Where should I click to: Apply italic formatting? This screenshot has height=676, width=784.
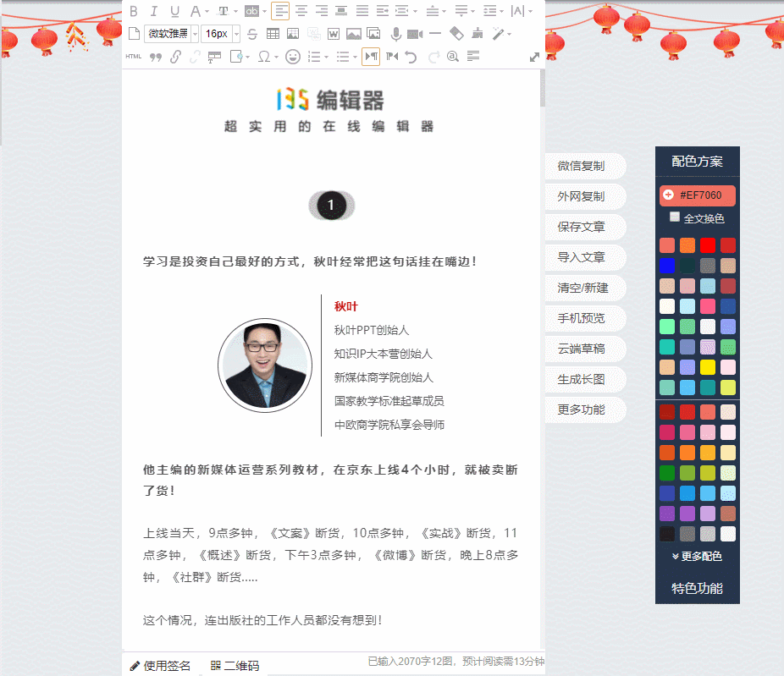pyautogui.click(x=154, y=11)
